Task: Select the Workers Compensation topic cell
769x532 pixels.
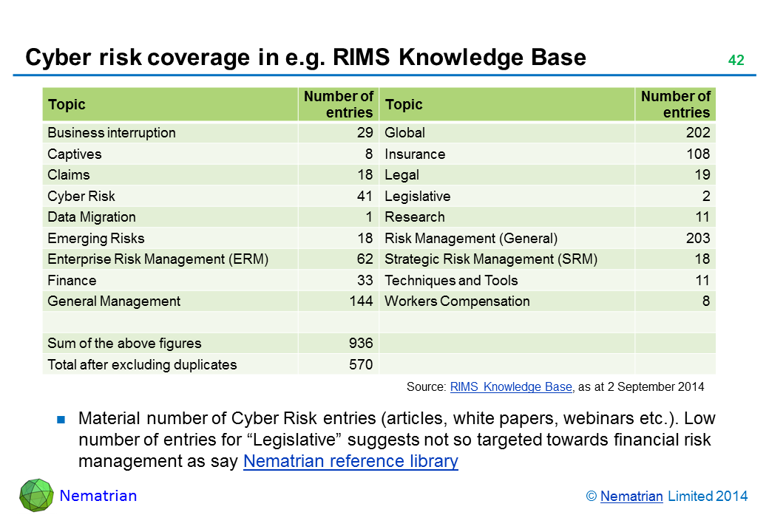Action: coord(457,301)
